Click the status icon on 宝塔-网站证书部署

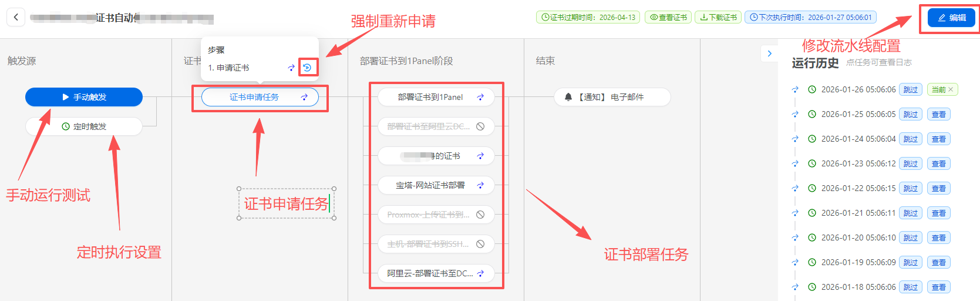(x=480, y=185)
